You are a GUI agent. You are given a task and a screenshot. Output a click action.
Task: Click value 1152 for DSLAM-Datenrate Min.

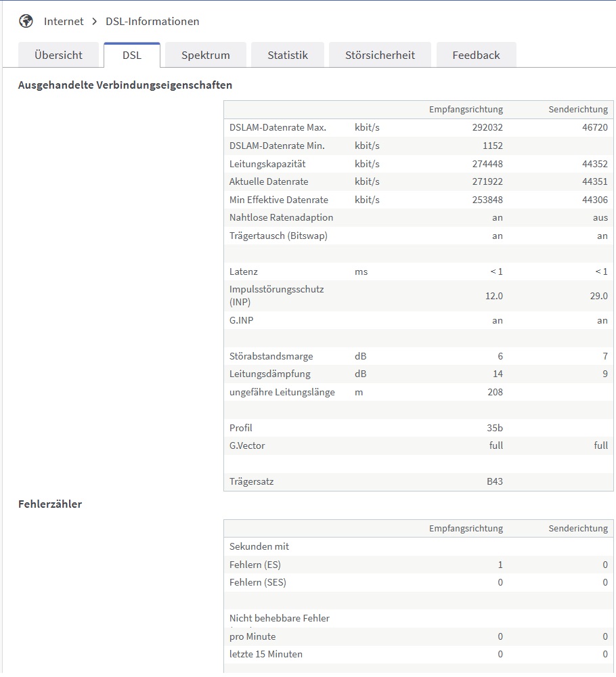tap(493, 146)
